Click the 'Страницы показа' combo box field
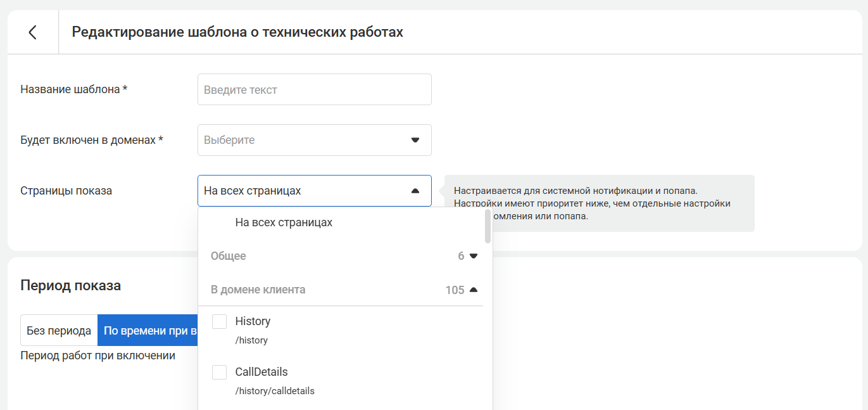The width and height of the screenshot is (868, 410). (x=304, y=191)
